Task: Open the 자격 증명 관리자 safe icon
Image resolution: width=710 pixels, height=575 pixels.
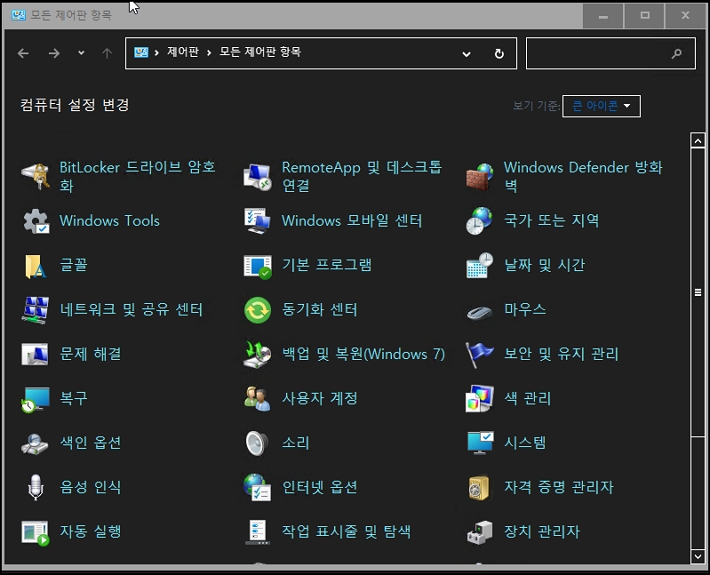Action: tap(479, 488)
